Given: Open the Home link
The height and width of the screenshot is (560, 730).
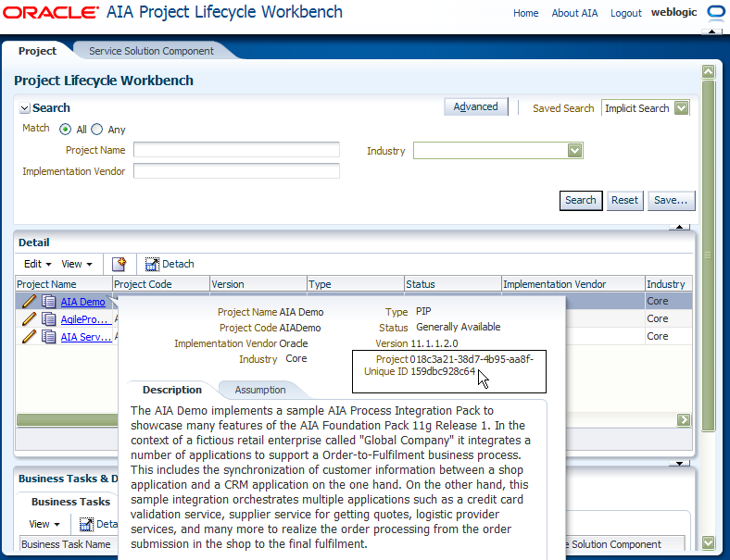Looking at the screenshot, I should (x=525, y=13).
